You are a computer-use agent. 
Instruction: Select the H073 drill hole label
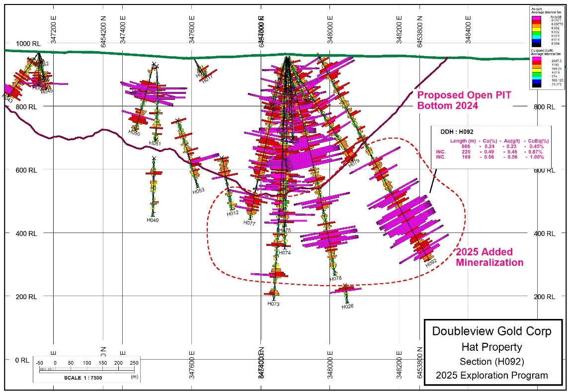273,304
